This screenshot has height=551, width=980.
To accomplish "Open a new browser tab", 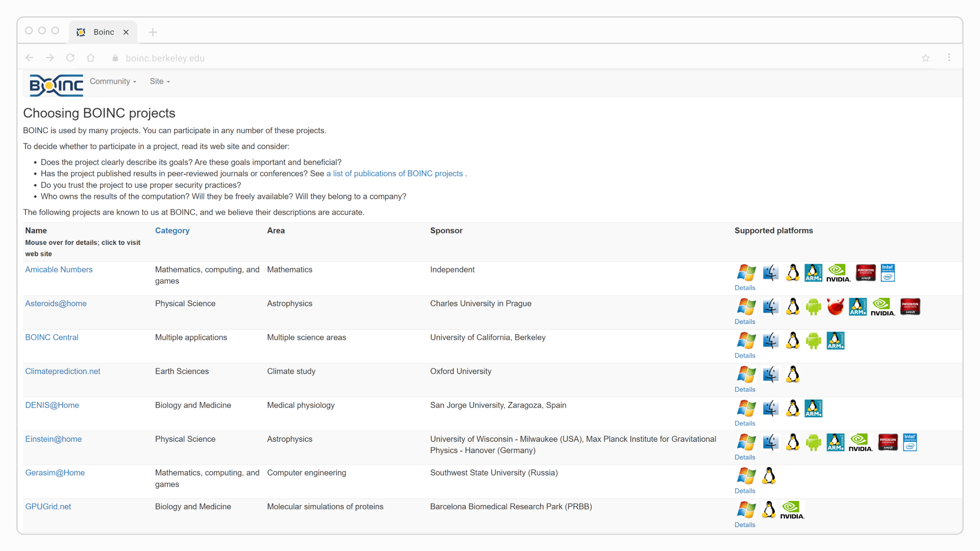I will point(153,32).
